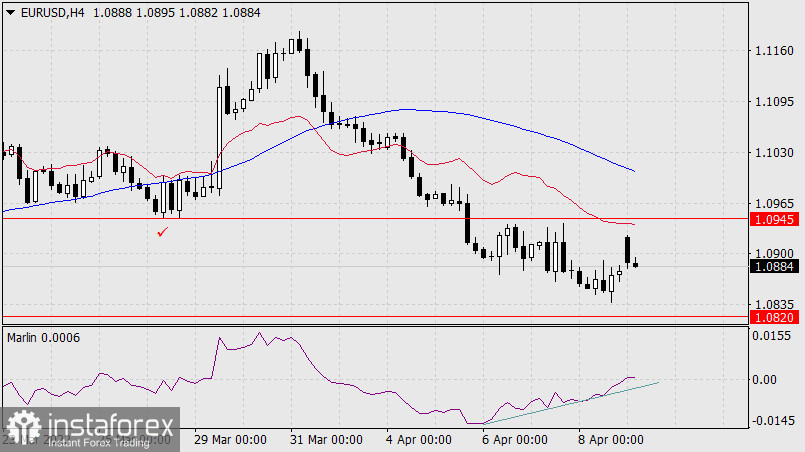
Task: Click the InstaForex logo emblem
Action: [22, 425]
